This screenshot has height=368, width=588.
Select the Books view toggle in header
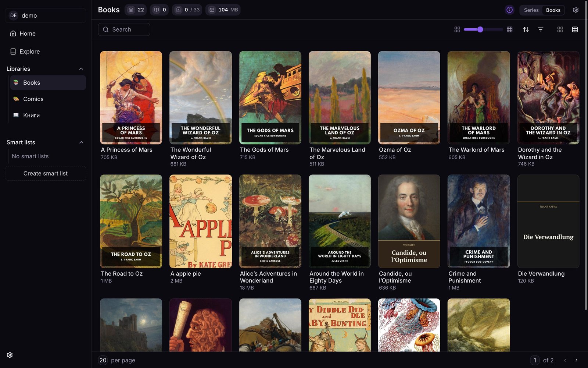pyautogui.click(x=553, y=10)
